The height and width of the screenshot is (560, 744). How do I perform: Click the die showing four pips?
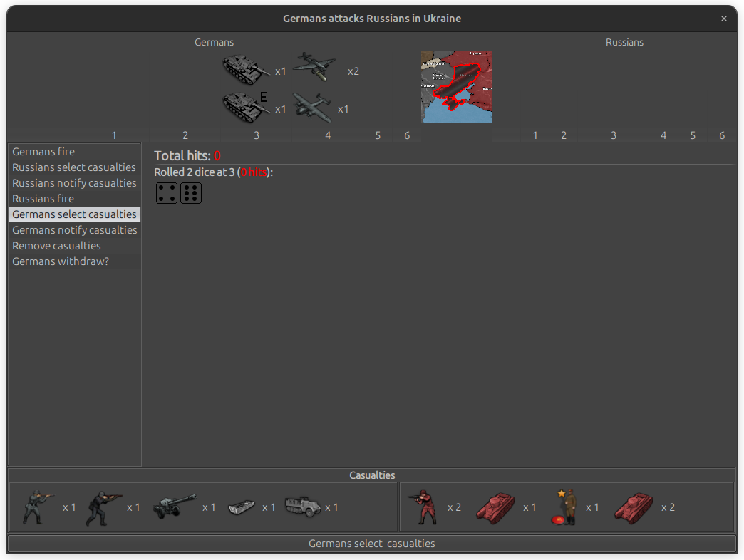[x=166, y=192]
